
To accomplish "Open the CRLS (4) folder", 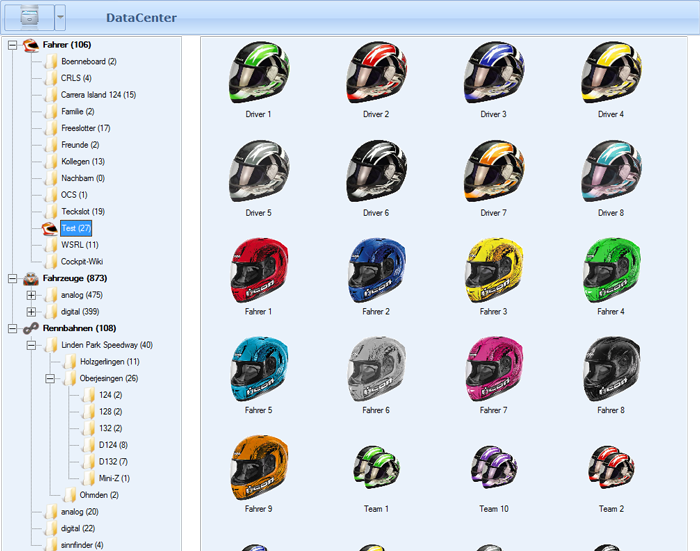I will click(x=76, y=78).
